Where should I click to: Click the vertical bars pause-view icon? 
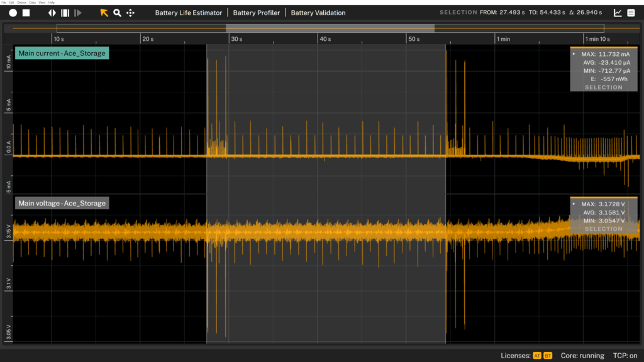click(65, 13)
